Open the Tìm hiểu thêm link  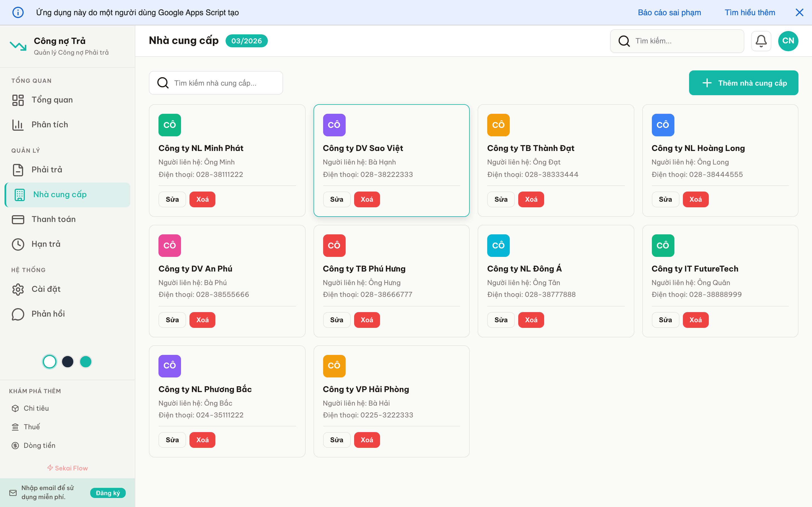750,12
